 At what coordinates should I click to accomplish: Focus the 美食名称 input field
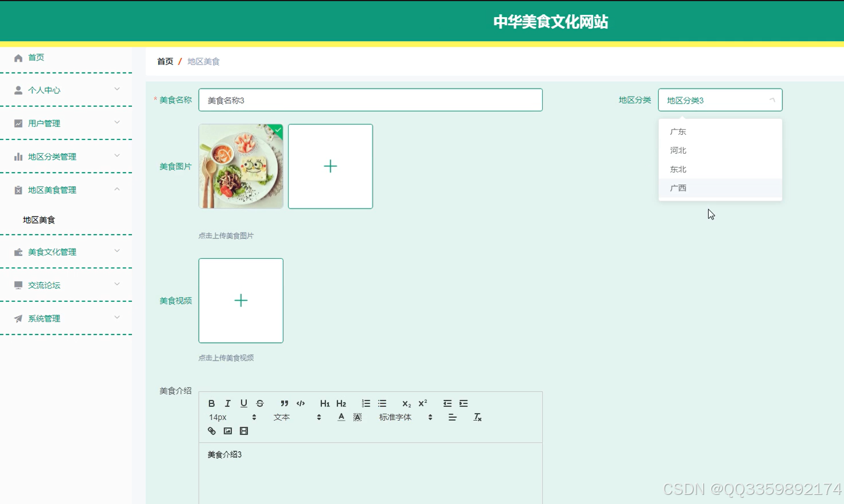click(371, 100)
